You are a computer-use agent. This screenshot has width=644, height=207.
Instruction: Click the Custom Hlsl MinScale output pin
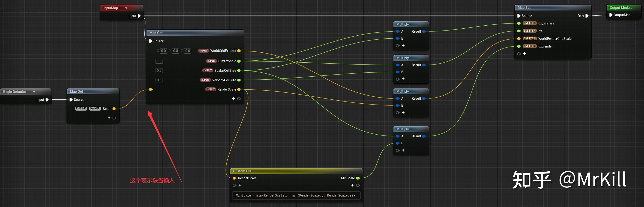point(358,178)
